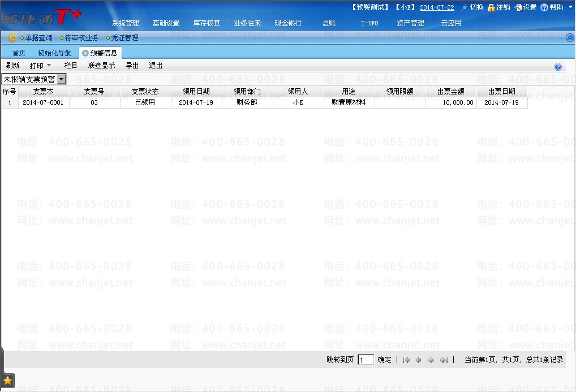Switch to the 初始化导航 tab
The image size is (576, 392).
pyautogui.click(x=55, y=53)
